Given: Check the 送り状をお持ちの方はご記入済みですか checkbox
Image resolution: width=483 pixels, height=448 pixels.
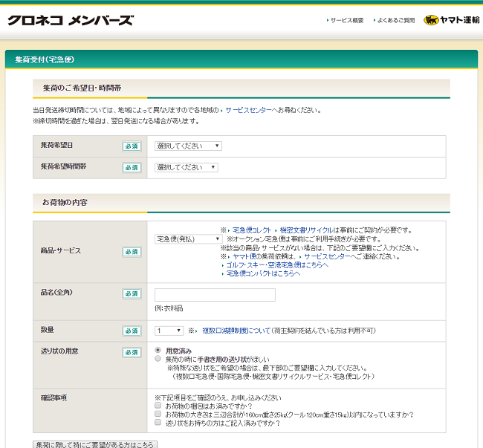Looking at the screenshot, I should [x=158, y=423].
